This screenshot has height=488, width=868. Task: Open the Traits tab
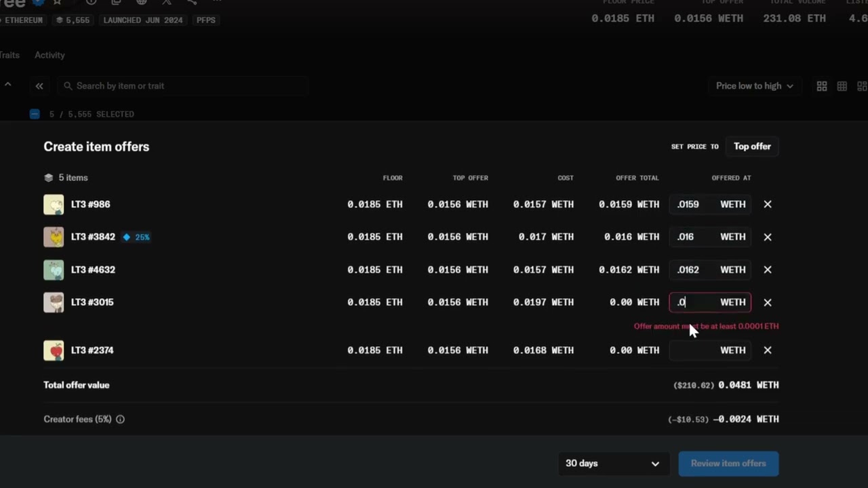9,55
